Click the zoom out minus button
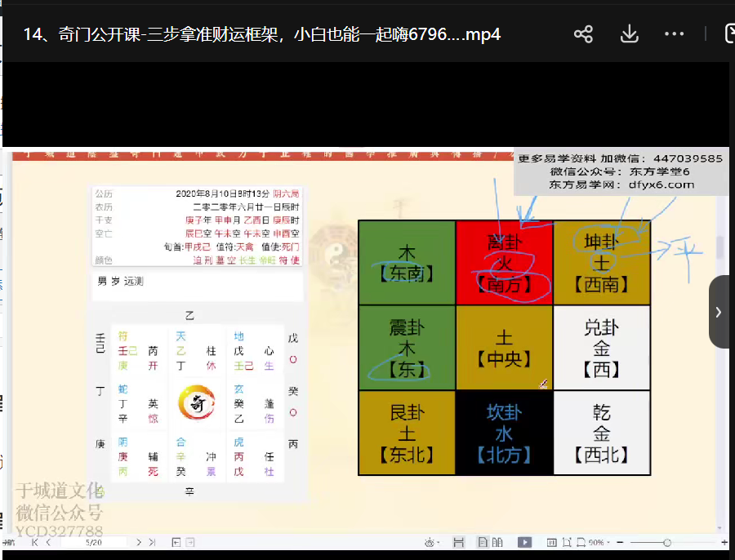Screen dimensions: 735x560 [x=620, y=542]
